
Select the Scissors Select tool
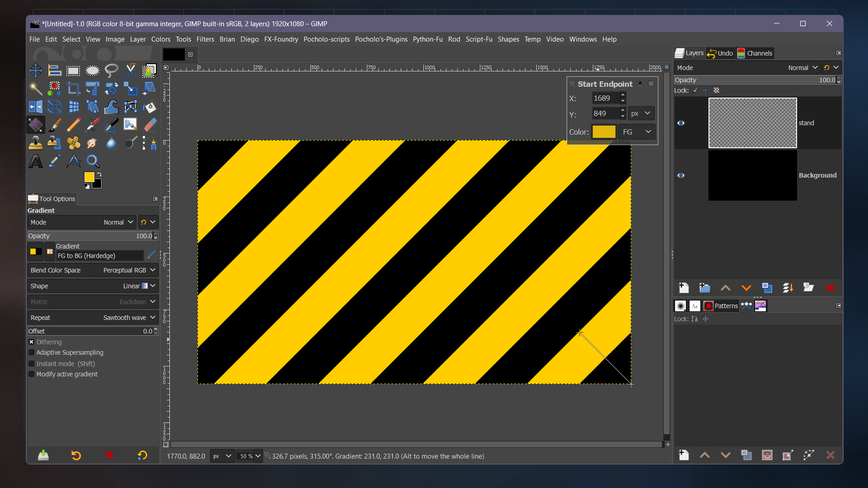131,70
